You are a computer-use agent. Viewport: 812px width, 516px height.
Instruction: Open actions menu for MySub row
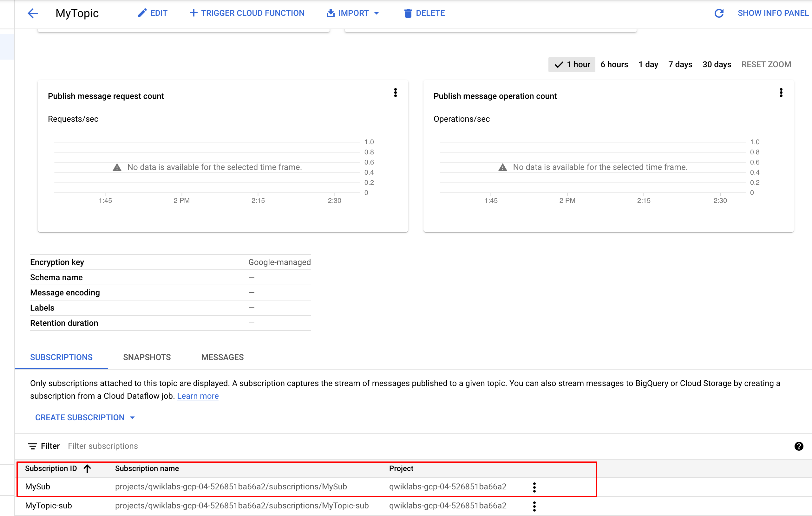pyautogui.click(x=534, y=487)
